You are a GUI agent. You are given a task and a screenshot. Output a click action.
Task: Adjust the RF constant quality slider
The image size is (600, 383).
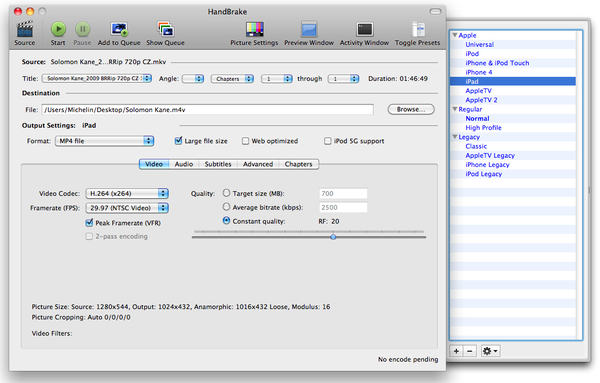click(x=333, y=237)
